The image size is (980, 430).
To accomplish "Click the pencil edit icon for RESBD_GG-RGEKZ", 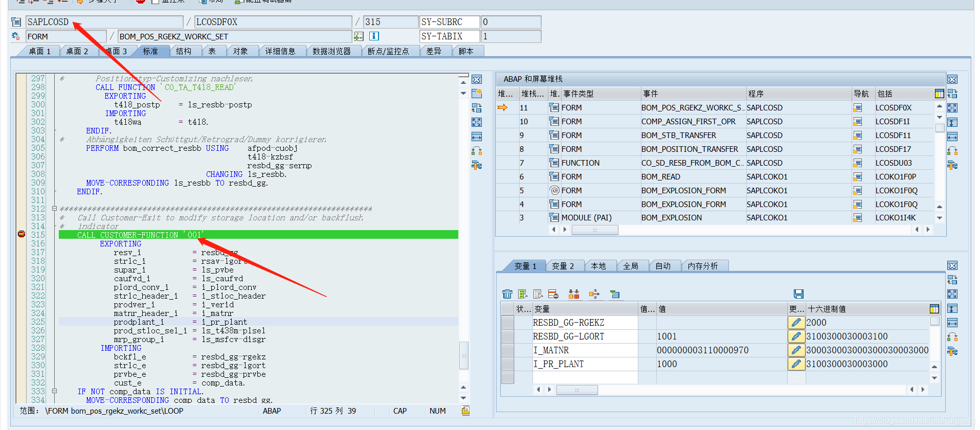I will click(x=796, y=323).
